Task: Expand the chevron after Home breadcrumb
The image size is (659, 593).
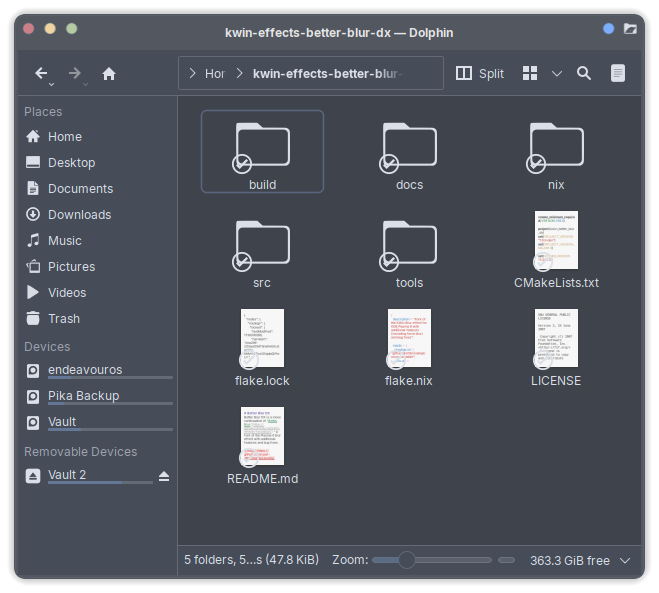Action: pyautogui.click(x=240, y=74)
